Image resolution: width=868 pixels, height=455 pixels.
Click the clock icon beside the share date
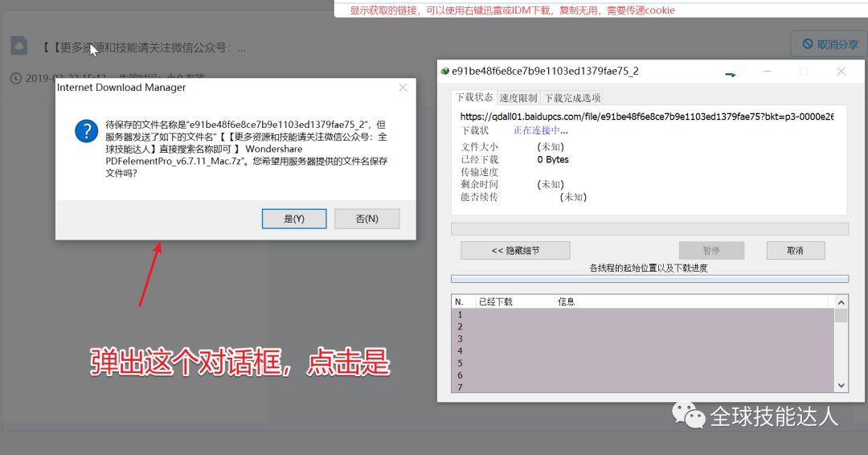pos(16,79)
